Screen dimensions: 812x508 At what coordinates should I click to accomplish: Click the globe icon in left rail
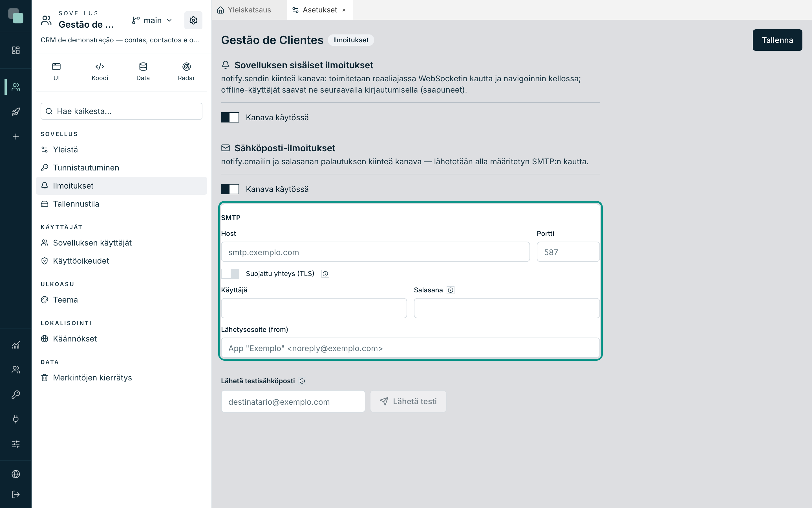(x=16, y=474)
